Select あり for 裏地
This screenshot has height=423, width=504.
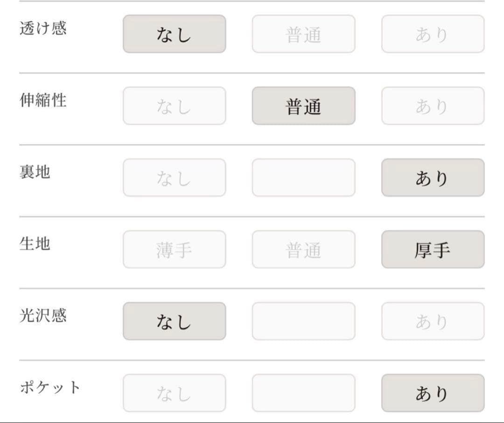[433, 178]
